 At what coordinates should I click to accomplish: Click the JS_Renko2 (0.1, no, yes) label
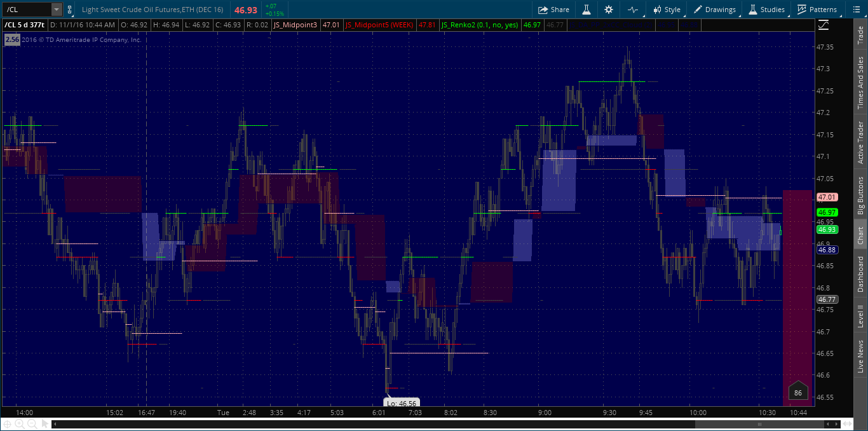480,25
